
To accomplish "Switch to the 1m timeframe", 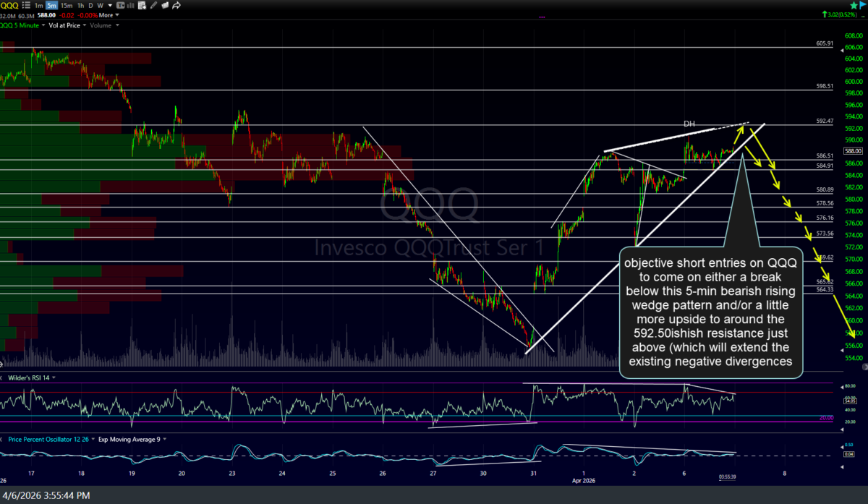I will point(38,5).
